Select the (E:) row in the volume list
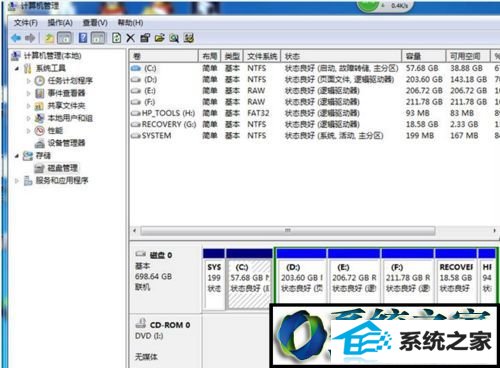The height and width of the screenshot is (368, 500). coord(315,91)
